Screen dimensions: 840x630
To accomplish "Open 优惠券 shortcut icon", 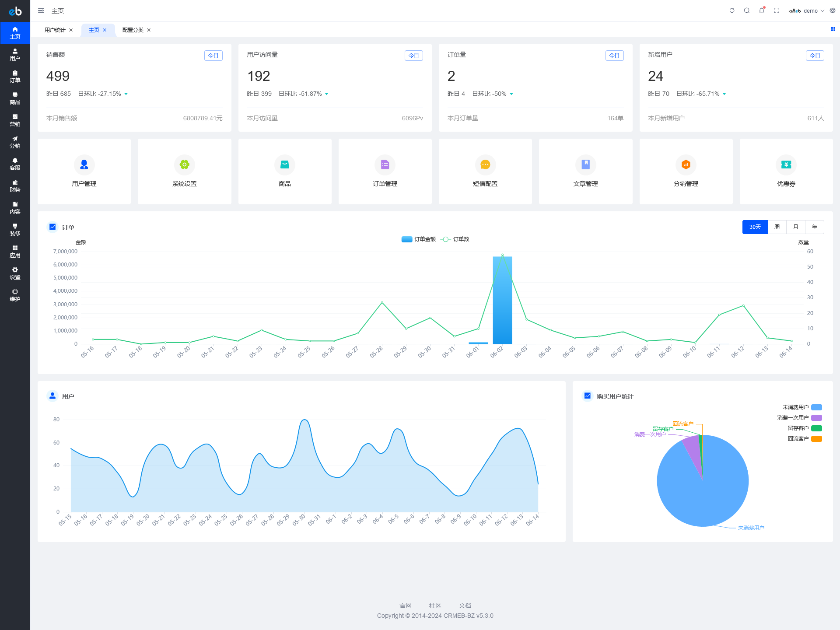I will (786, 164).
